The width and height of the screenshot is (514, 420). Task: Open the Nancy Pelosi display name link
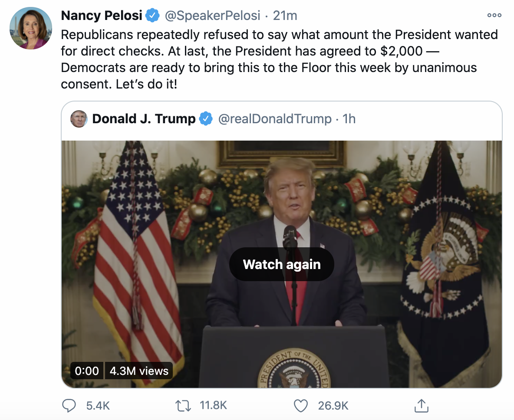(x=102, y=16)
